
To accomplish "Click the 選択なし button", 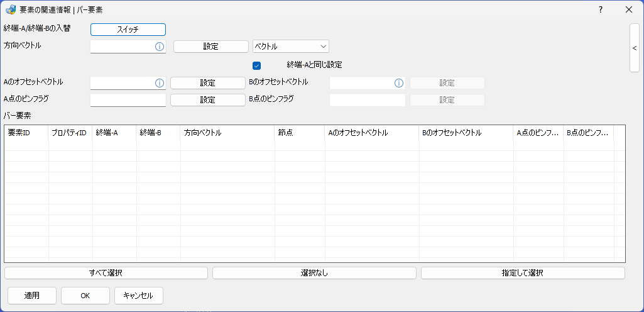I will click(x=314, y=273).
